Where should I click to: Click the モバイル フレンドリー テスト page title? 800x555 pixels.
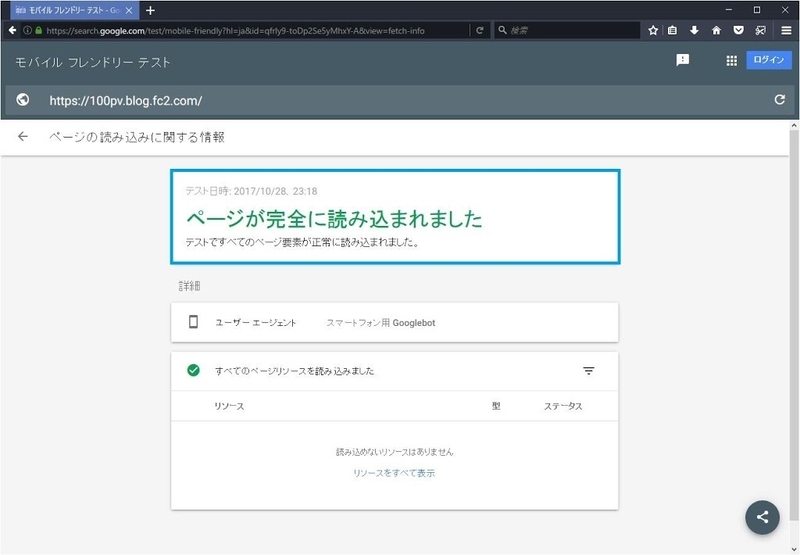coord(92,62)
